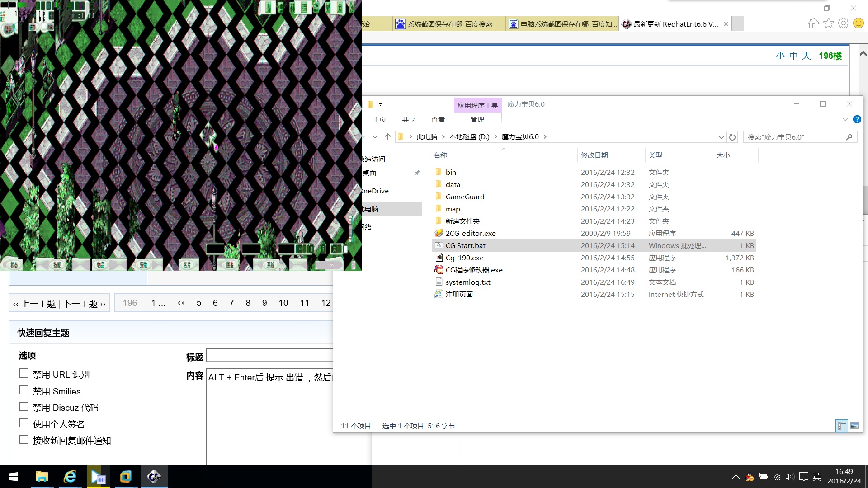
Task: Open the Explorer help icon
Action: (x=857, y=119)
